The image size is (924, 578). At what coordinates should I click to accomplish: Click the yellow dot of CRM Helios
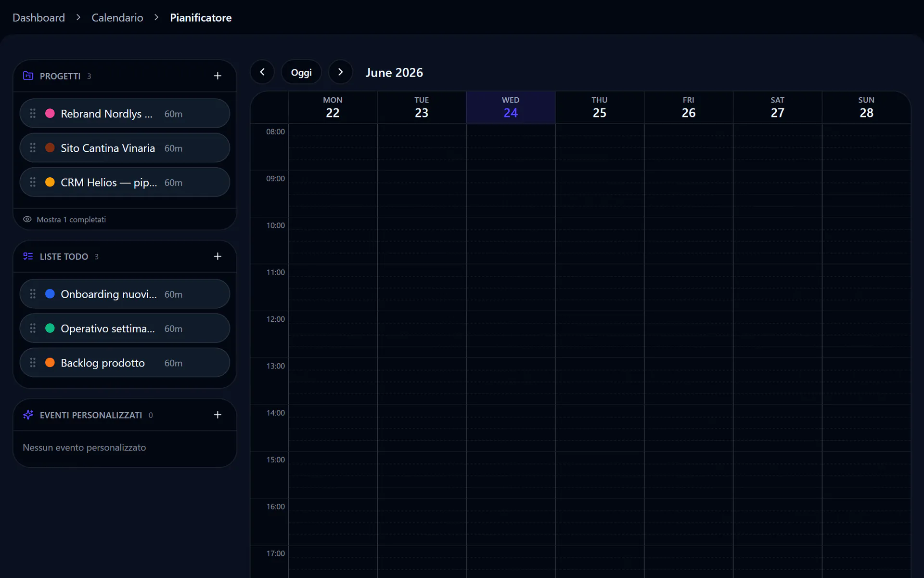point(50,182)
